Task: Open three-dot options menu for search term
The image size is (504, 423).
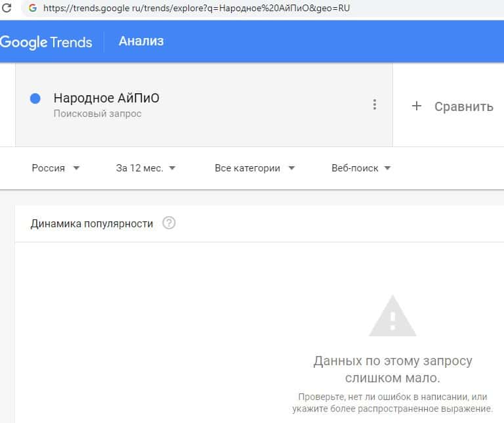Action: [x=375, y=104]
